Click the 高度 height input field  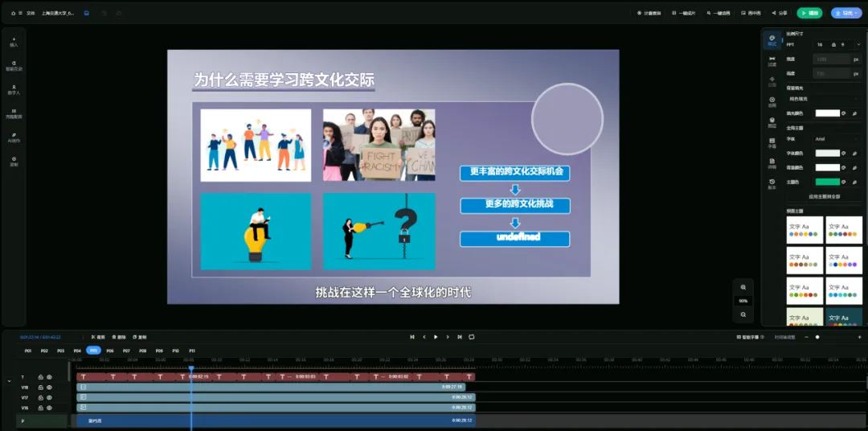tap(832, 73)
